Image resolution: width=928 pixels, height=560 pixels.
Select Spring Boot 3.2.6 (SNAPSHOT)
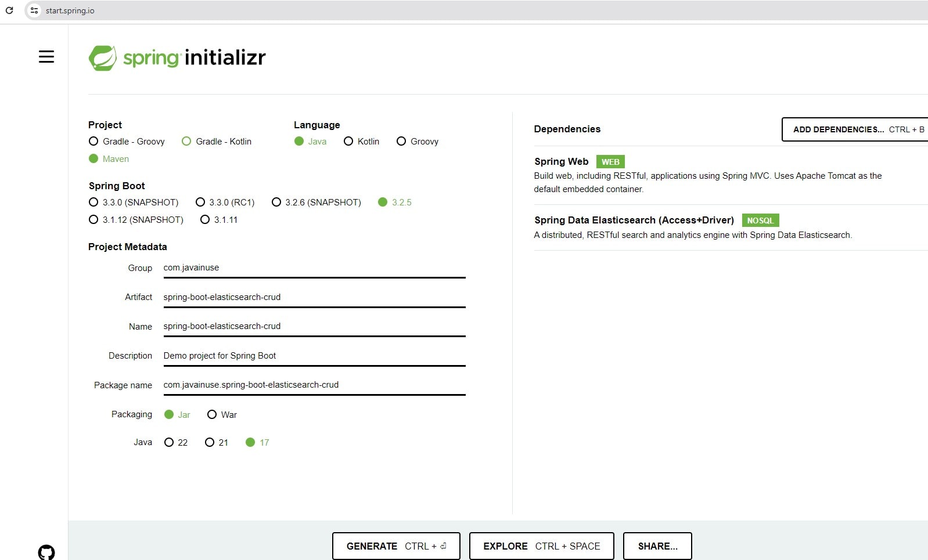coord(316,203)
